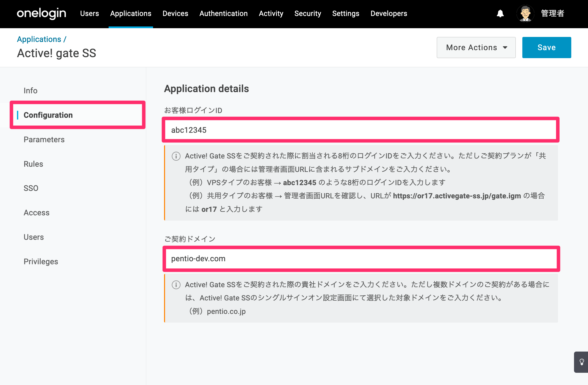
Task: Open the Authentication top menu
Action: 223,13
